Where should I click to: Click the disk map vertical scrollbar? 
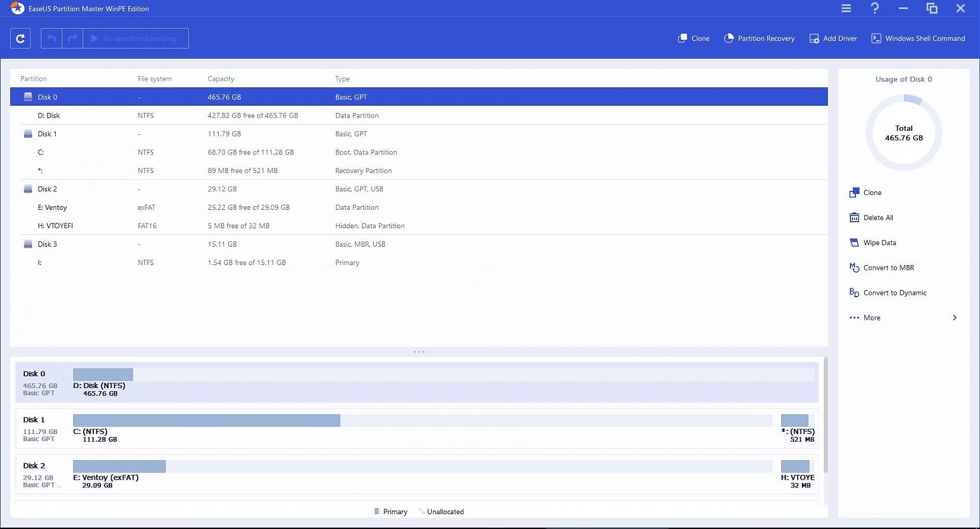pos(826,415)
